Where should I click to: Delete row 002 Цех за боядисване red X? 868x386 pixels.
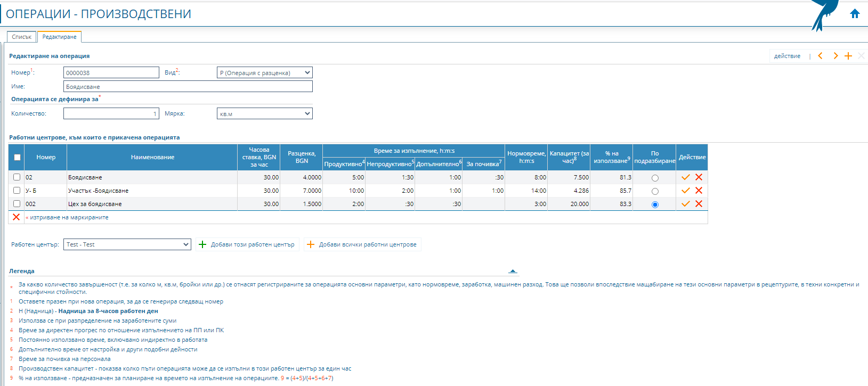pyautogui.click(x=699, y=204)
